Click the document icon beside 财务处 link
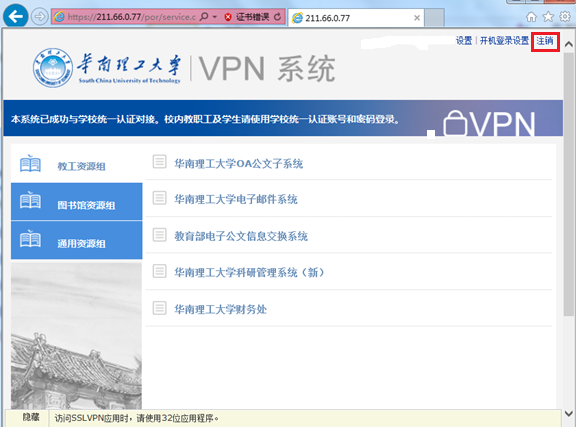 coord(159,307)
